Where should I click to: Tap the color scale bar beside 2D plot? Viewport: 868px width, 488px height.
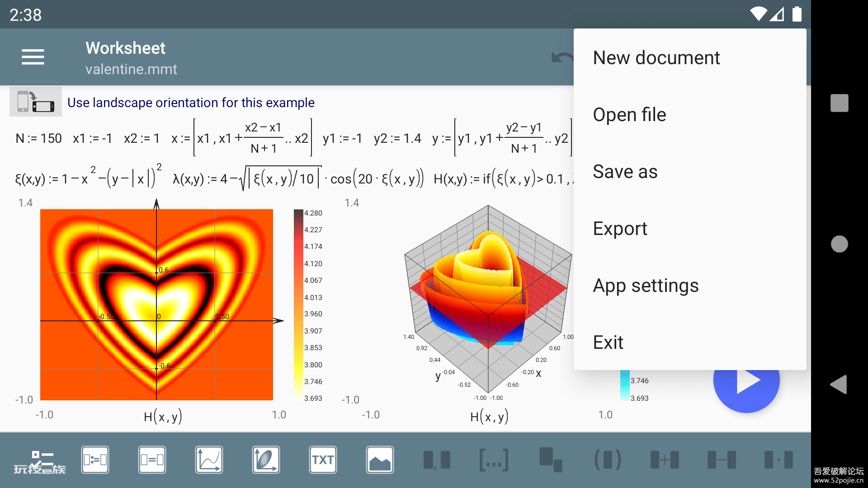298,305
